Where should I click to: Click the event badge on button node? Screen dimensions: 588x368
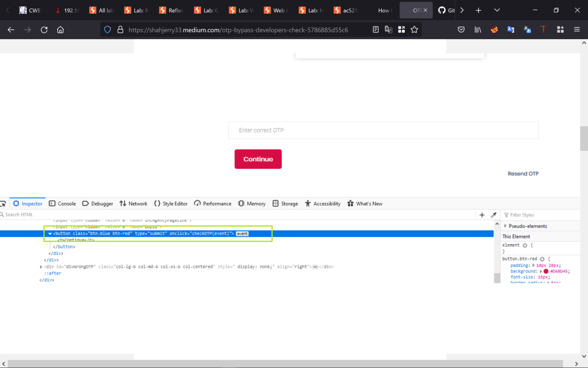(242, 234)
